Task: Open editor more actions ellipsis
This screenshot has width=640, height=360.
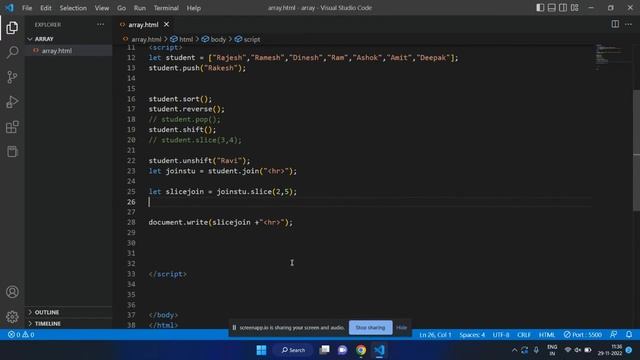Action: pos(628,24)
